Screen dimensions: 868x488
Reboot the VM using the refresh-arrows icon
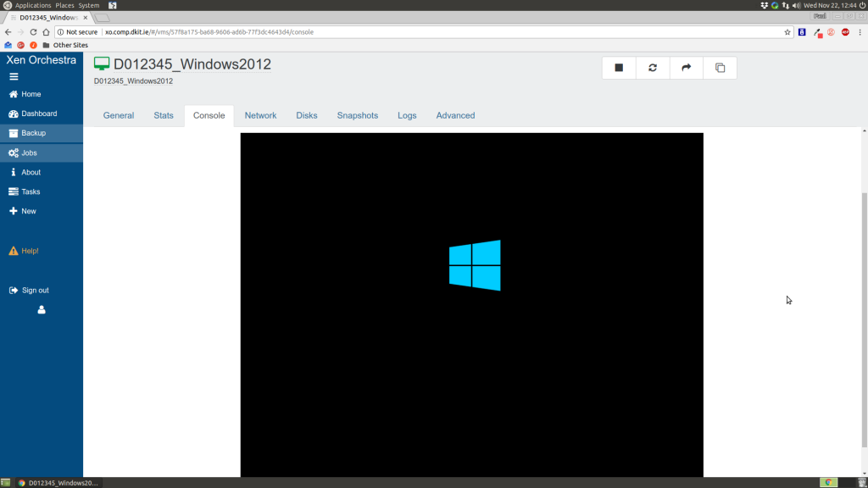pyautogui.click(x=653, y=68)
